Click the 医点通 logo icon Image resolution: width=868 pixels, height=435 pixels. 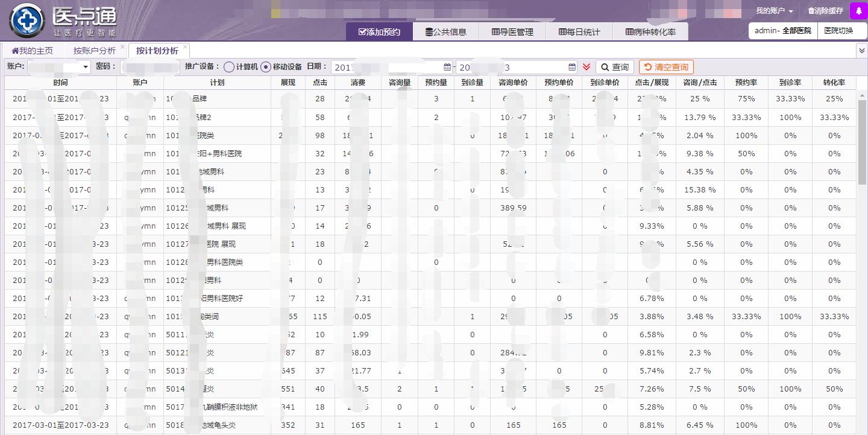click(27, 19)
